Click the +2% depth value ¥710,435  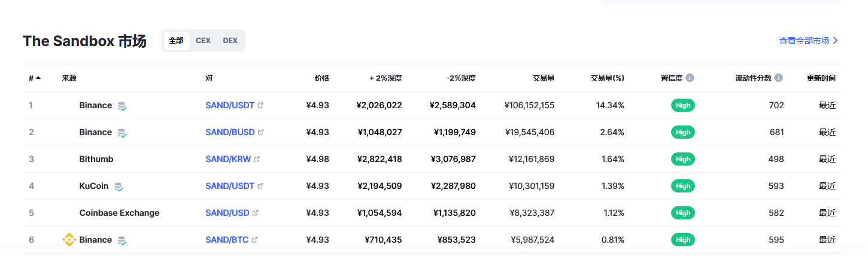point(383,240)
